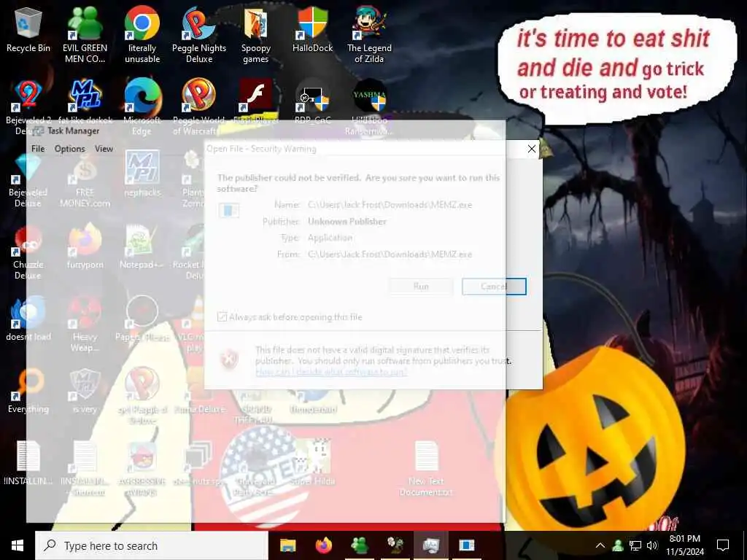
Task: Click the MEMZ.exe file path beside Name
Action: (x=390, y=205)
